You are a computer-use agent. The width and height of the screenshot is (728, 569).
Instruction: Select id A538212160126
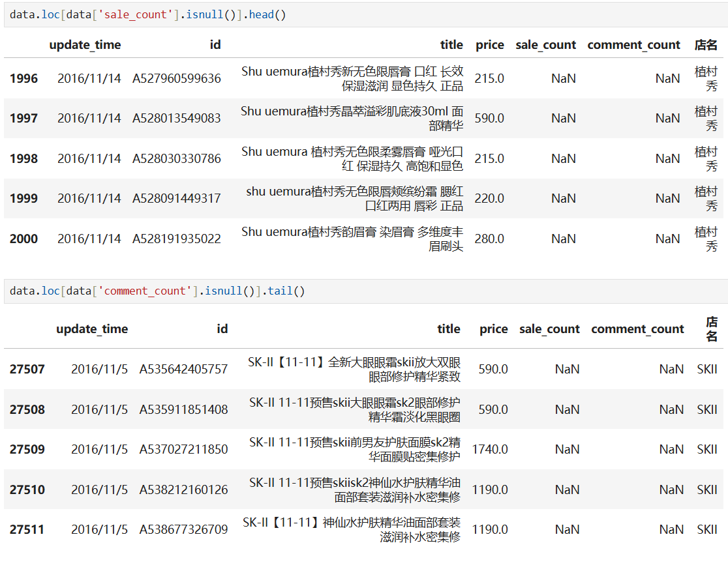tap(183, 489)
